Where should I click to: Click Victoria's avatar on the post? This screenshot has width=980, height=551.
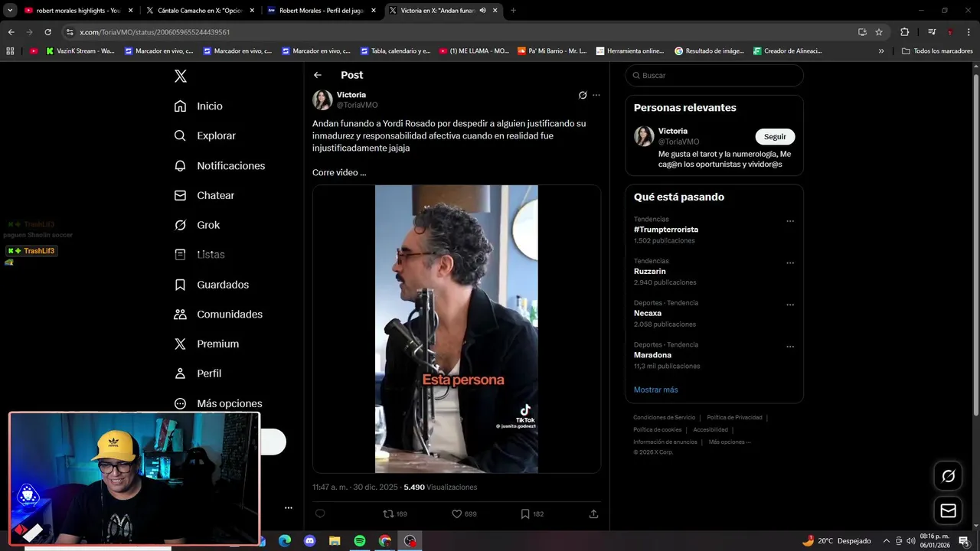click(x=322, y=99)
